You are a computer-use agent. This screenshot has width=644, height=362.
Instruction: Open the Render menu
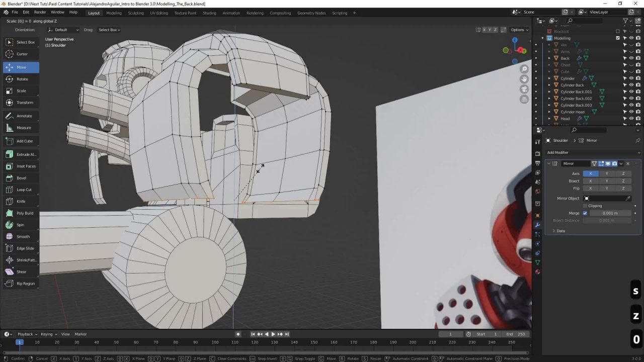(40, 12)
